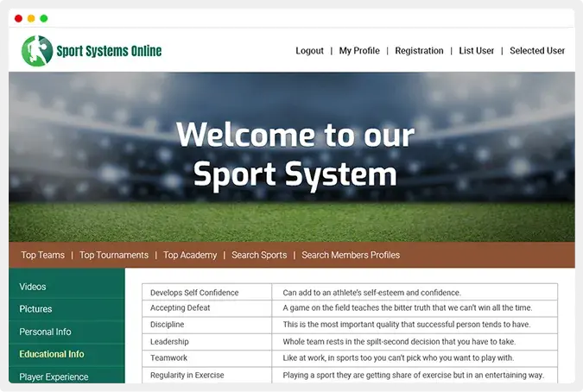
Task: Open Search Members Profiles
Action: click(351, 255)
